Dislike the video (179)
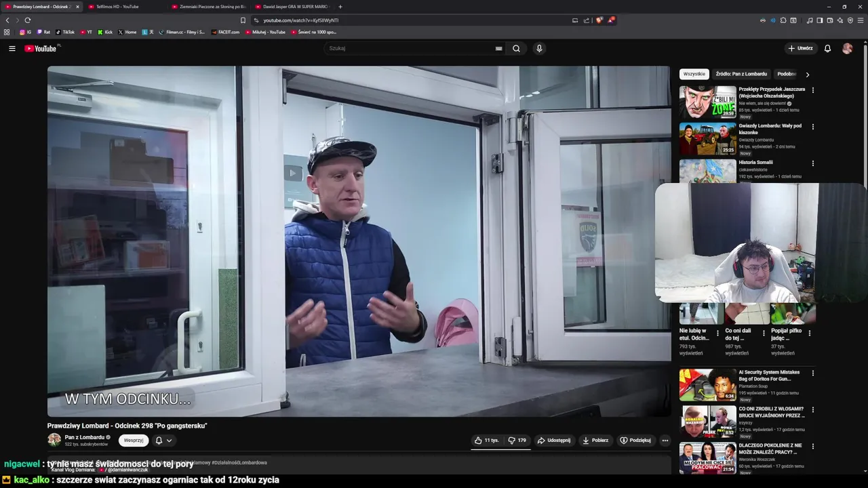This screenshot has height=488, width=868. pos(517,441)
